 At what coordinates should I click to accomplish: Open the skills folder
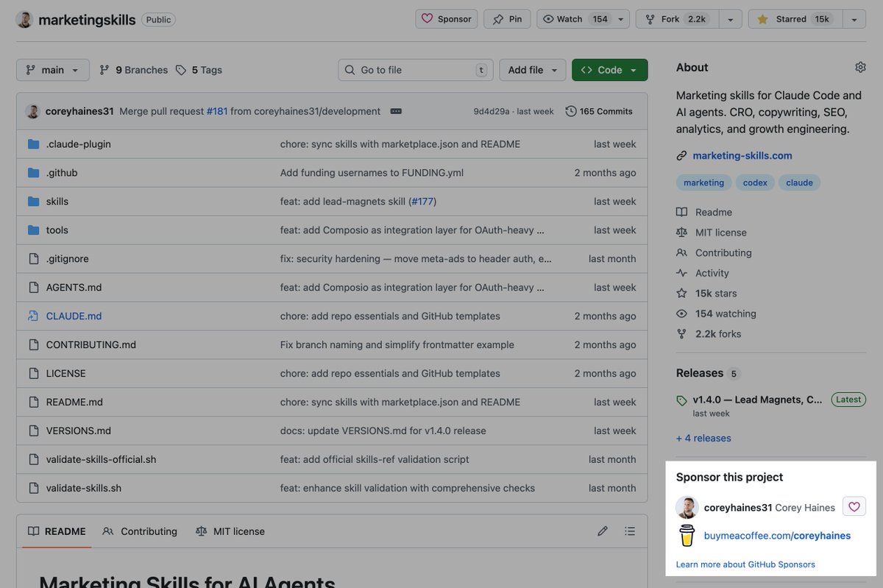pos(57,202)
